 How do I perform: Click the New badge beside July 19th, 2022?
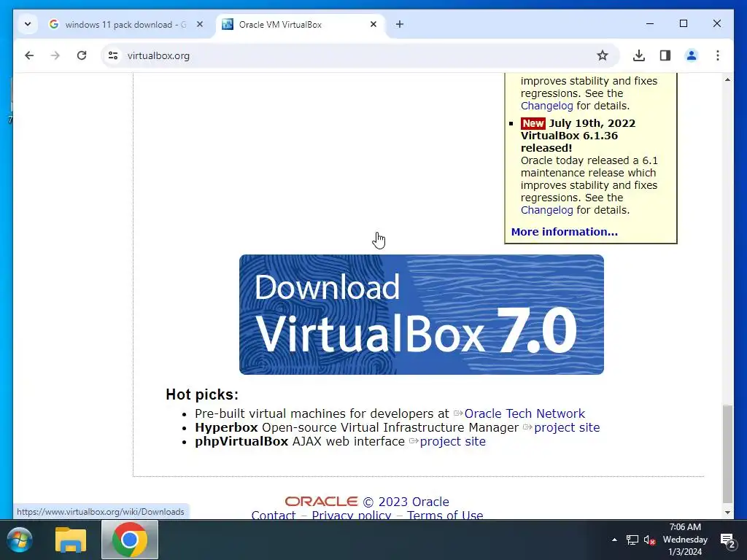(533, 123)
